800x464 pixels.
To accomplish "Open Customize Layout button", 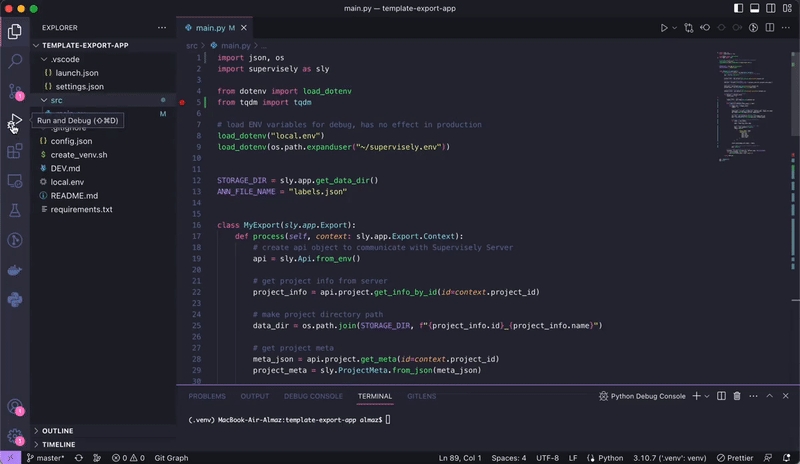I will coord(787,8).
